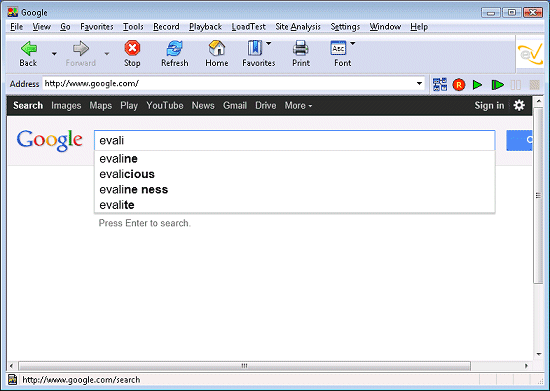Open the Playback menu
Image resolution: width=550 pixels, height=391 pixels.
pos(206,27)
